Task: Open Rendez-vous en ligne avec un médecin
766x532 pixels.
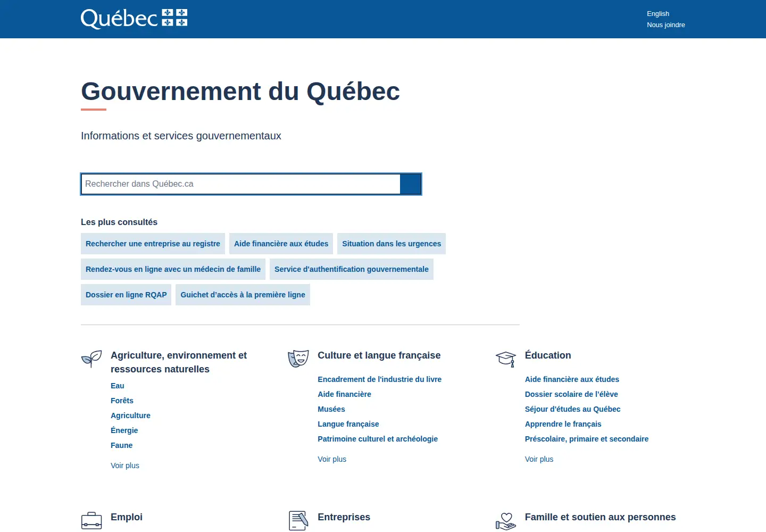Action: (173, 269)
